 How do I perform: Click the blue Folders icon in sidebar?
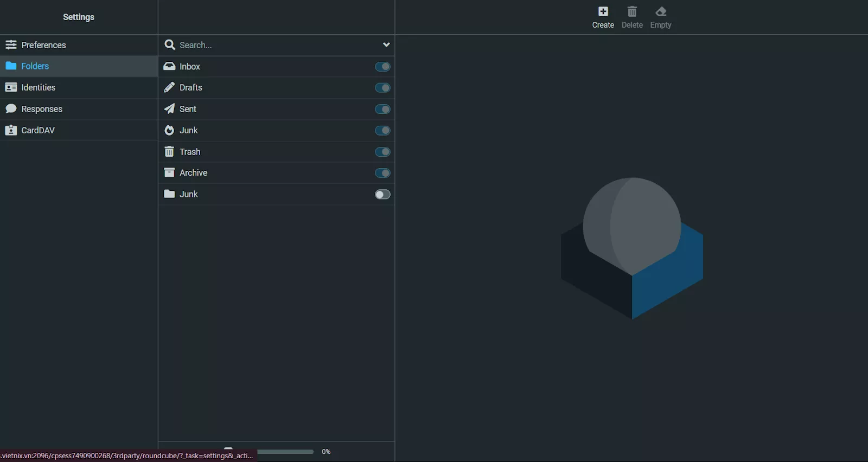11,66
